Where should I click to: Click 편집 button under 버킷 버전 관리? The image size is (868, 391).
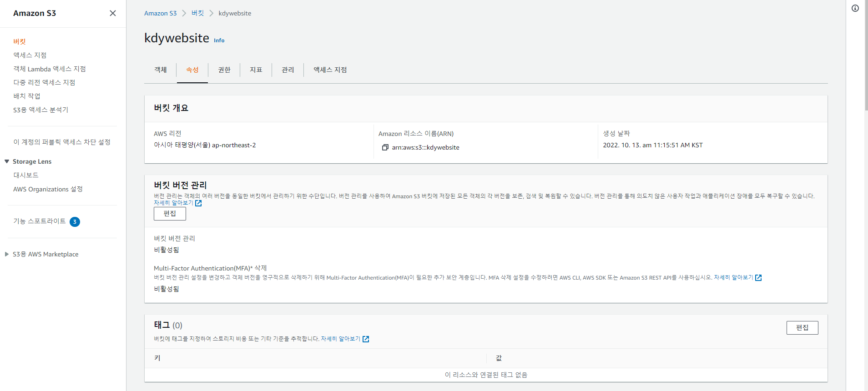(170, 214)
